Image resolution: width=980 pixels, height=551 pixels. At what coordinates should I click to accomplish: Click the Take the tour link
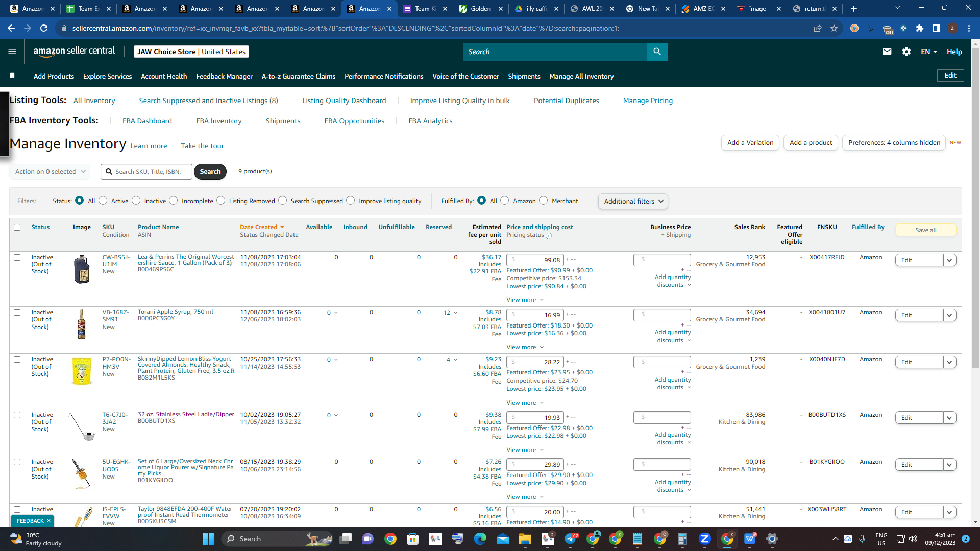click(x=202, y=146)
